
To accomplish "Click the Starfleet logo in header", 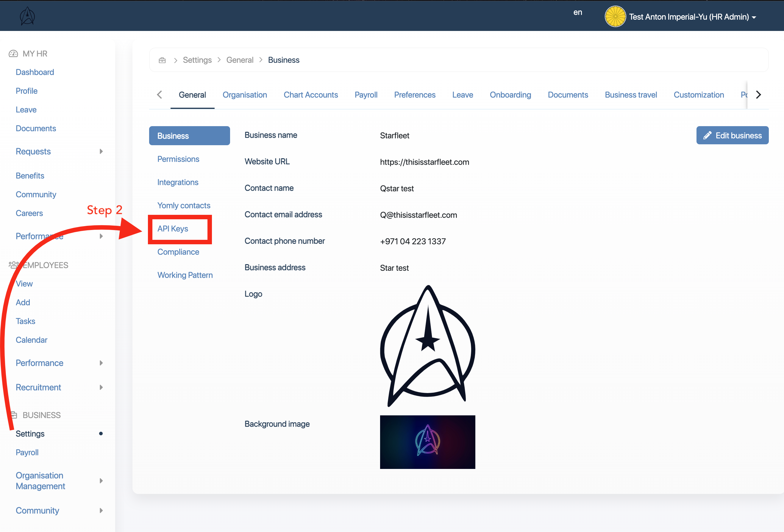I will pyautogui.click(x=27, y=16).
